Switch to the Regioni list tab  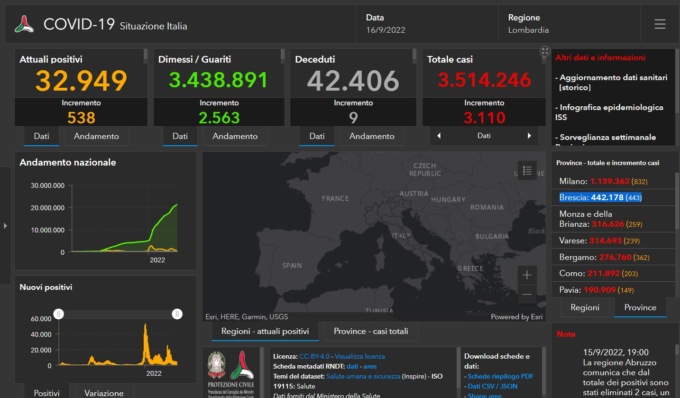pyautogui.click(x=585, y=307)
